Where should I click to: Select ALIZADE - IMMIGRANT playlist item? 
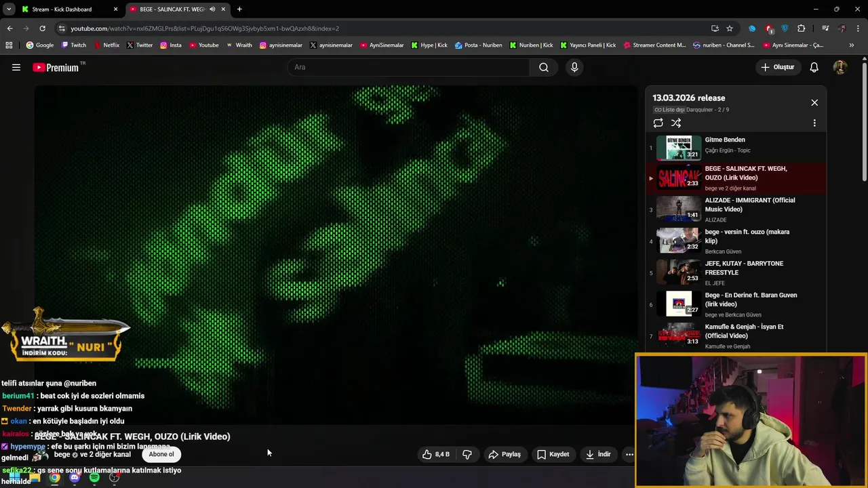coord(736,209)
